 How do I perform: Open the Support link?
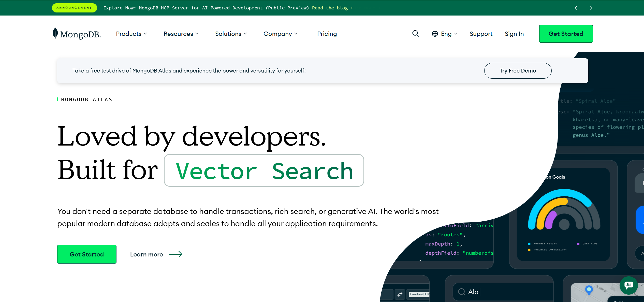click(481, 34)
